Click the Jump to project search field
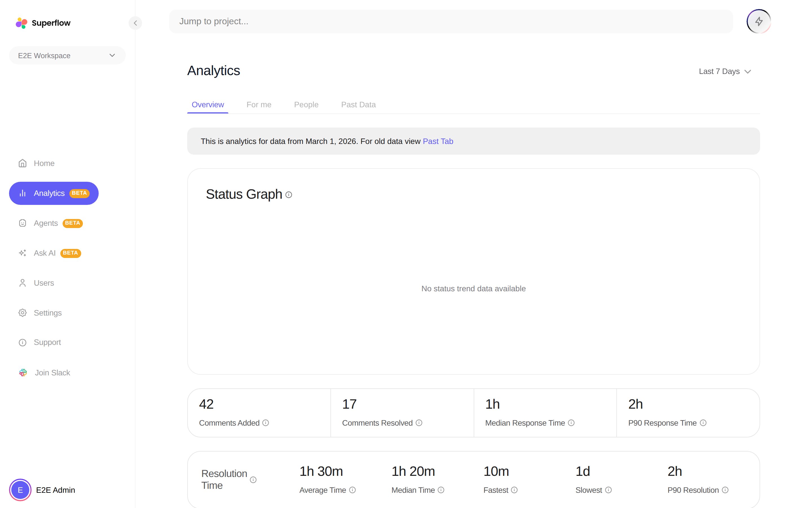Viewport: 812px width, 508px height. (451, 21)
